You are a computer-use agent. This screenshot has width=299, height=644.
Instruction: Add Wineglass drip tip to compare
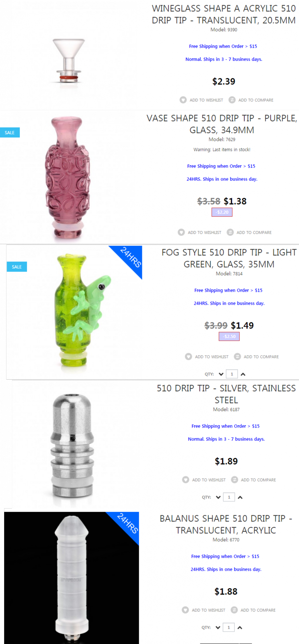tap(251, 100)
